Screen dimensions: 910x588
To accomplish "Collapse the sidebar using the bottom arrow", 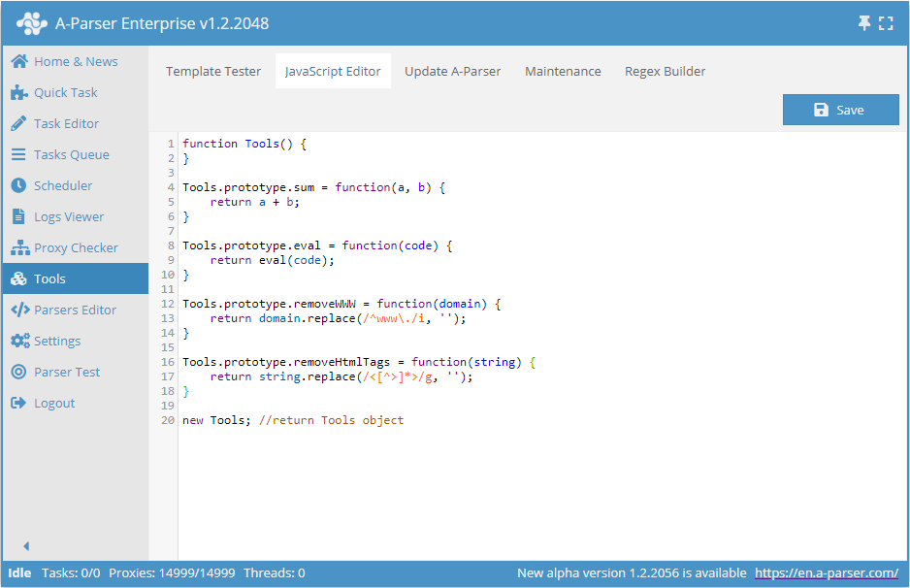I will point(25,546).
